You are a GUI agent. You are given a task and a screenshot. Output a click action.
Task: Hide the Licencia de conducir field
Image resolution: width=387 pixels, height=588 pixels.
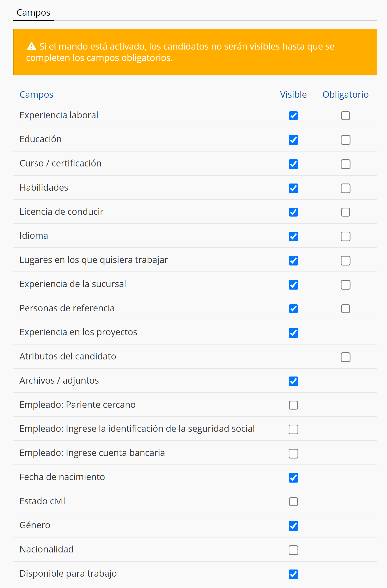[x=293, y=212]
